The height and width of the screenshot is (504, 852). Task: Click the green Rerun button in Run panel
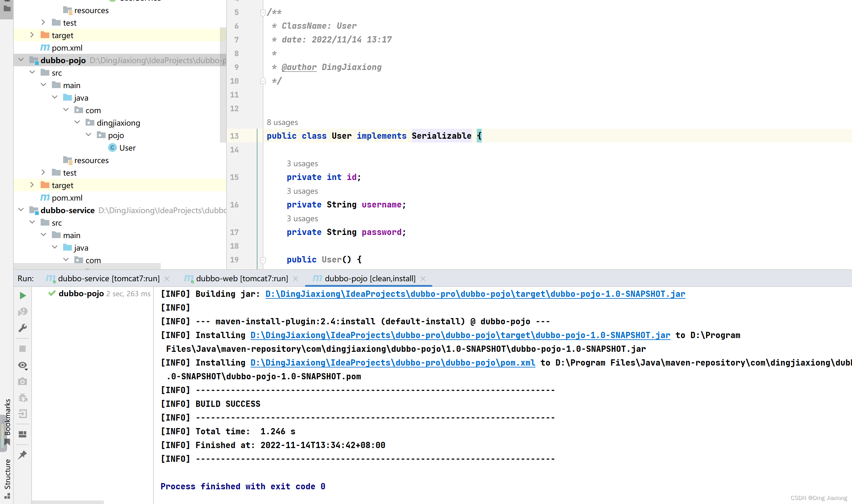(23, 296)
